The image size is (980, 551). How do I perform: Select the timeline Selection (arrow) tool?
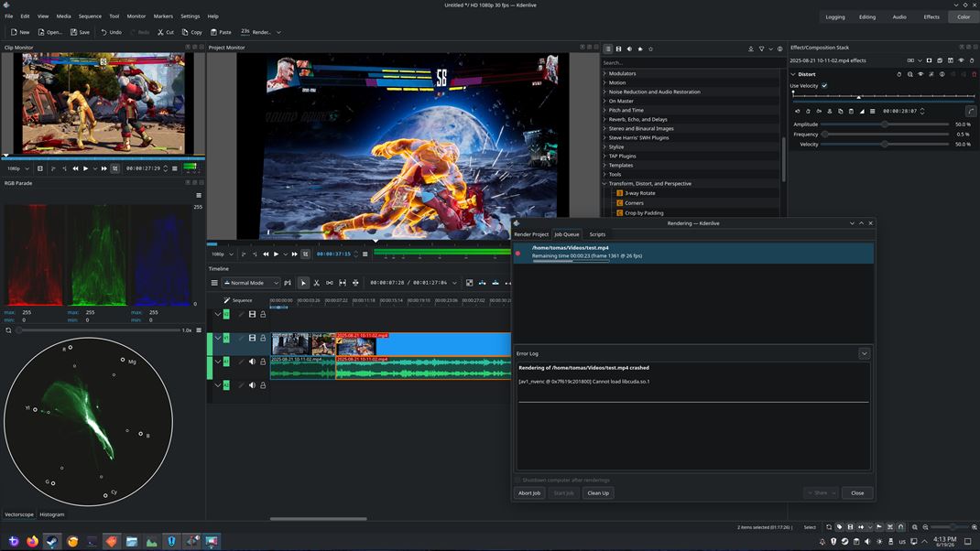(303, 283)
